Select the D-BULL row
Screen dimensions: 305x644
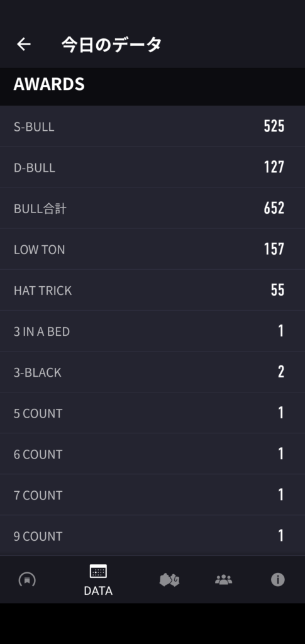pos(152,167)
